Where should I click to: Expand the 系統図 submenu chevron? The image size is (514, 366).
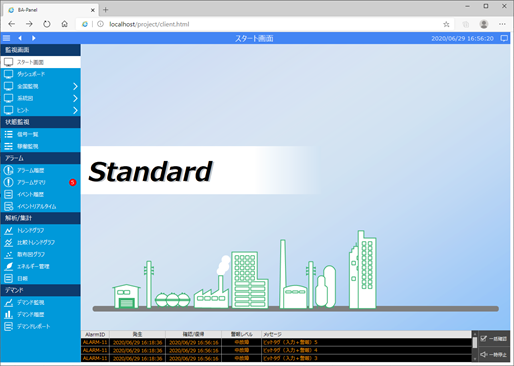point(75,98)
